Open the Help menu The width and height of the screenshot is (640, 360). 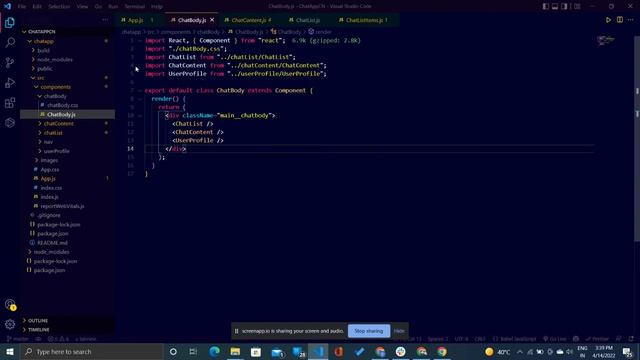pyautogui.click(x=157, y=7)
